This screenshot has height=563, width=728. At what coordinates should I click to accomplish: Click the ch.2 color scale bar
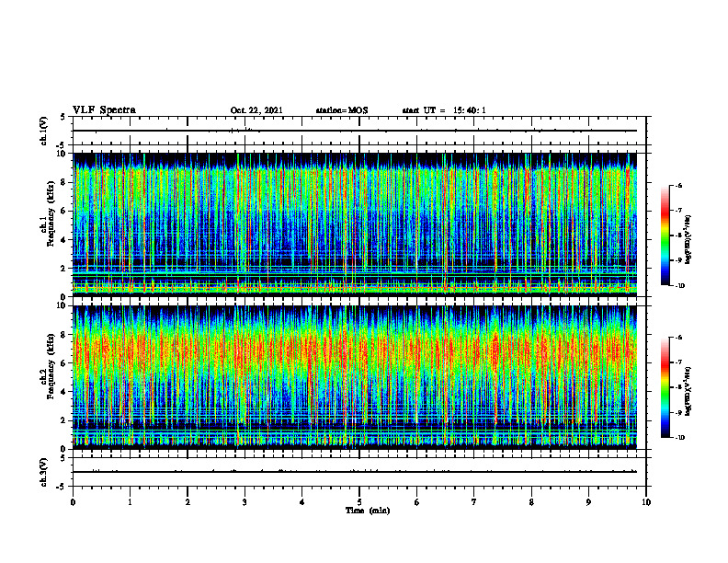point(665,387)
